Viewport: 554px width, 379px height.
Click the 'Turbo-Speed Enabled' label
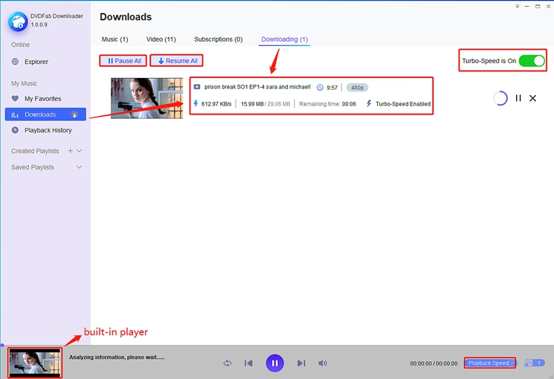(403, 104)
